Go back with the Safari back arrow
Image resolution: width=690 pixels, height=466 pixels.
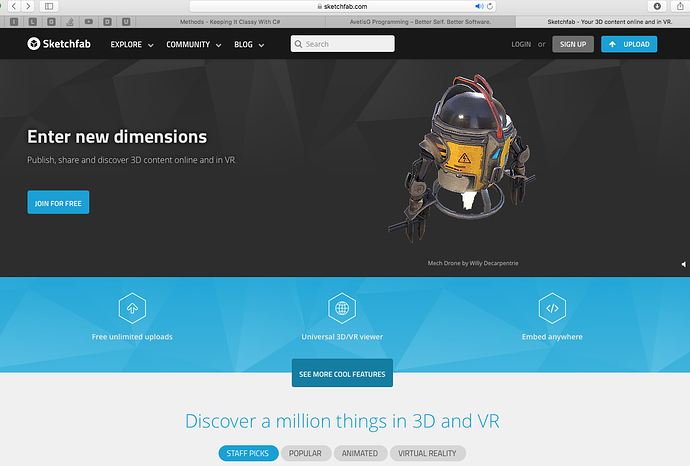(x=14, y=6)
